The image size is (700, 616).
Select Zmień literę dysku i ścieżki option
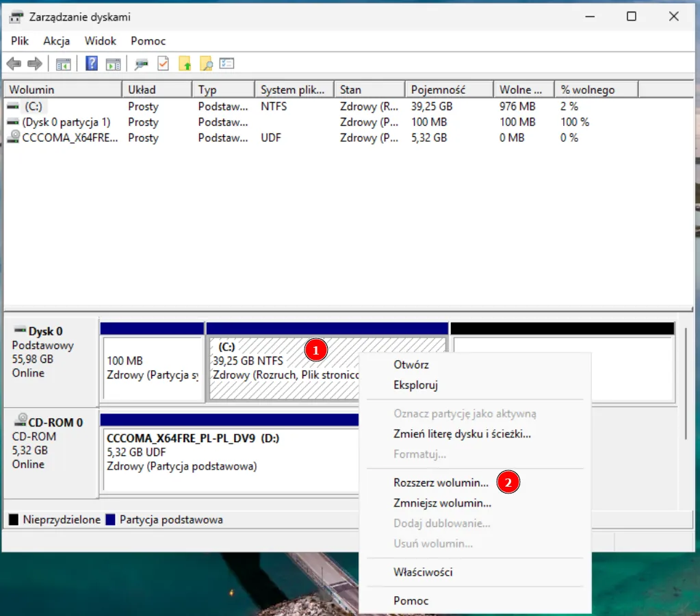(x=462, y=433)
